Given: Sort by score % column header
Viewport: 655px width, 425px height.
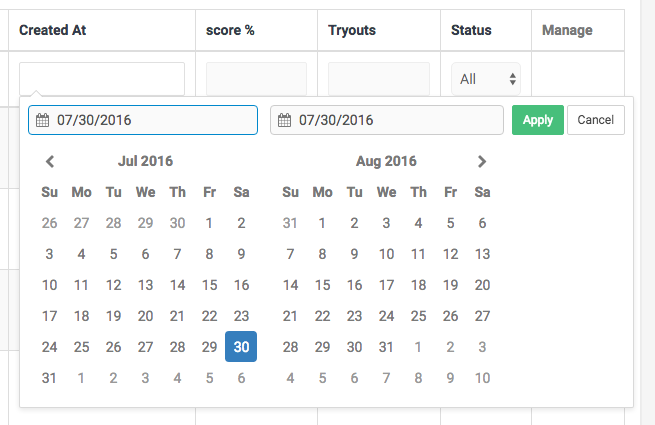Looking at the screenshot, I should (230, 30).
